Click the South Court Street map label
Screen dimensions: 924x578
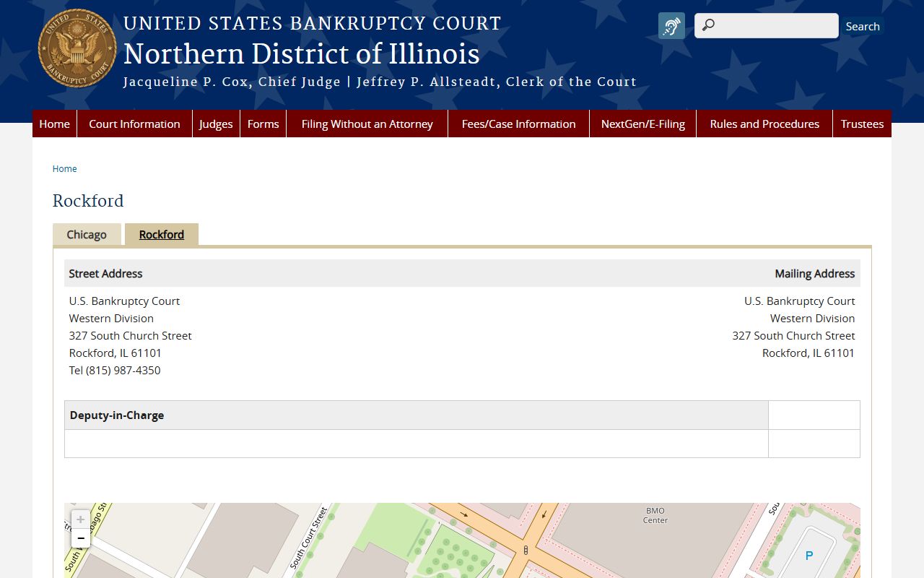tap(309, 538)
